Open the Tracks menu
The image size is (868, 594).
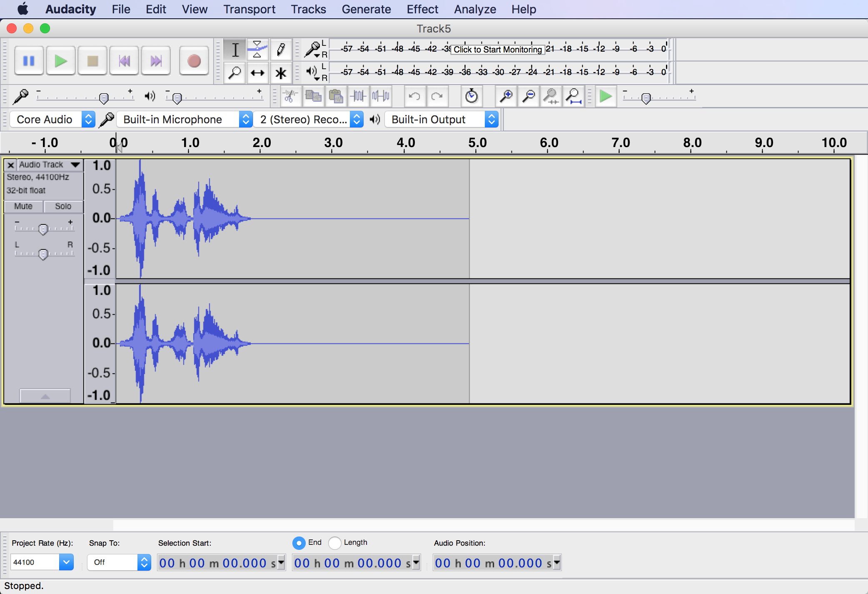coord(308,9)
